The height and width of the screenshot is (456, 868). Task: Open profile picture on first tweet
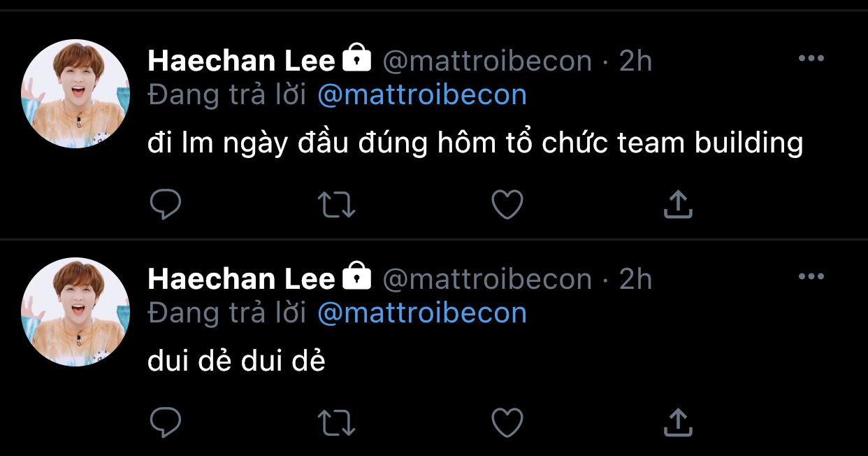(75, 94)
